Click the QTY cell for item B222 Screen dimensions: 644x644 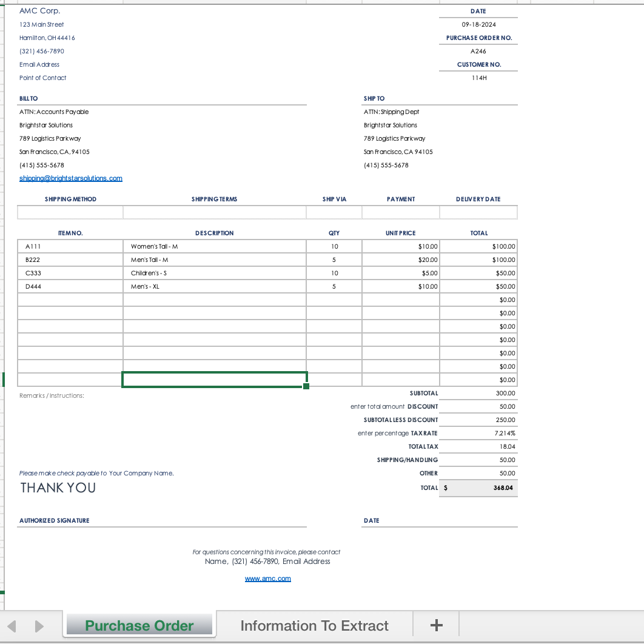point(334,259)
